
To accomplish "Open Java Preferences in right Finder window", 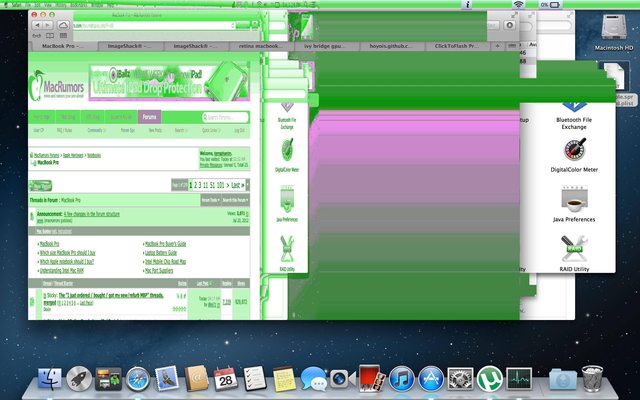I will coord(574,204).
